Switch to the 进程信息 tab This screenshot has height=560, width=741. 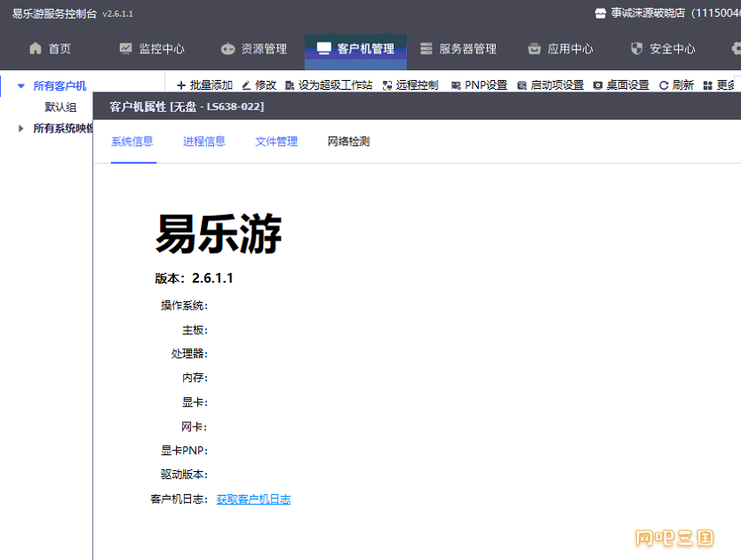pyautogui.click(x=204, y=141)
